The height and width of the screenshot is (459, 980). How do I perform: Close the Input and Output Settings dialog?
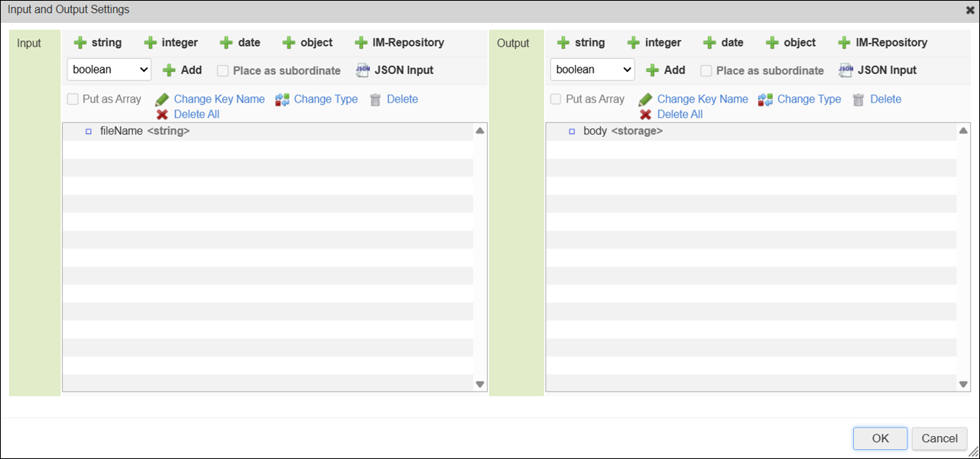(x=970, y=10)
